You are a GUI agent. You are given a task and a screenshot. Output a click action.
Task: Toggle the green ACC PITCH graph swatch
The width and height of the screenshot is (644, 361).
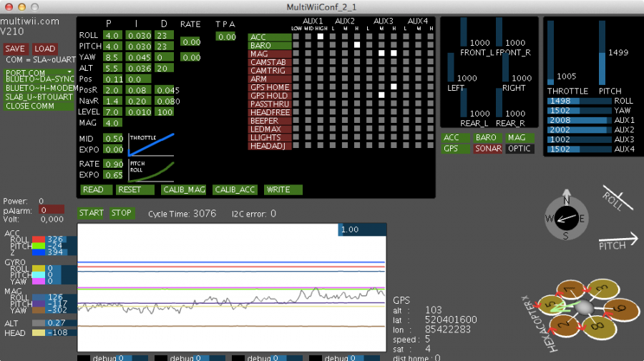[x=39, y=246]
